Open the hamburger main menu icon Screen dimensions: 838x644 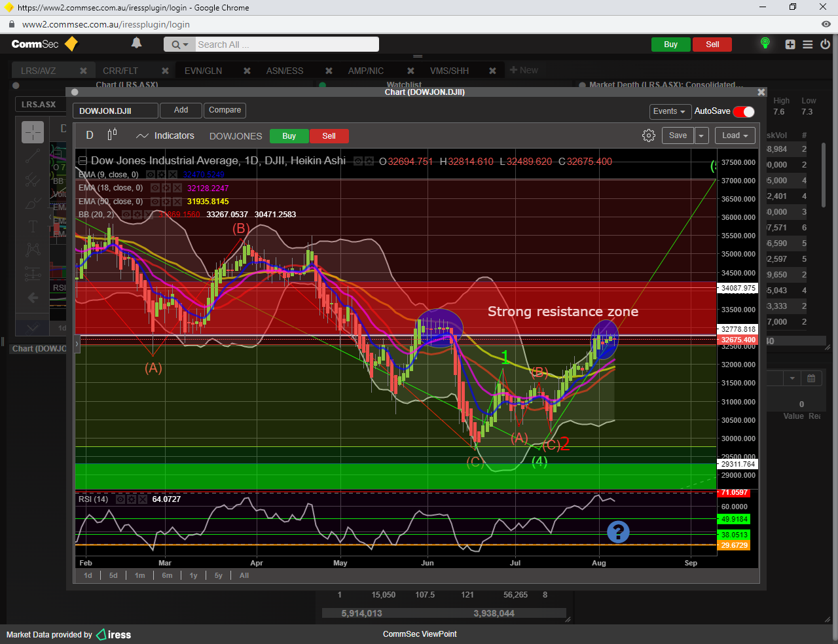click(x=808, y=45)
